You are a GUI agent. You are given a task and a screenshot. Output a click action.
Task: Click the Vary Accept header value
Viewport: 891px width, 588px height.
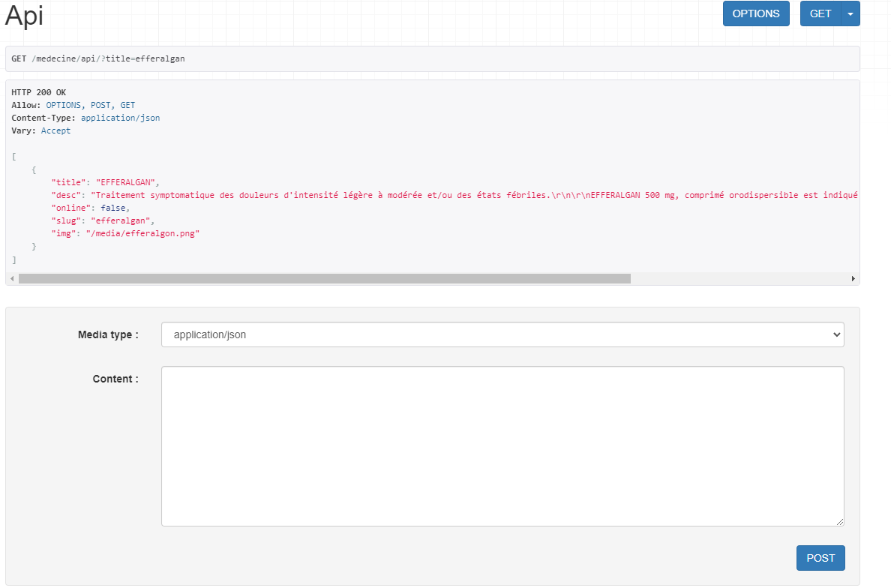click(55, 130)
